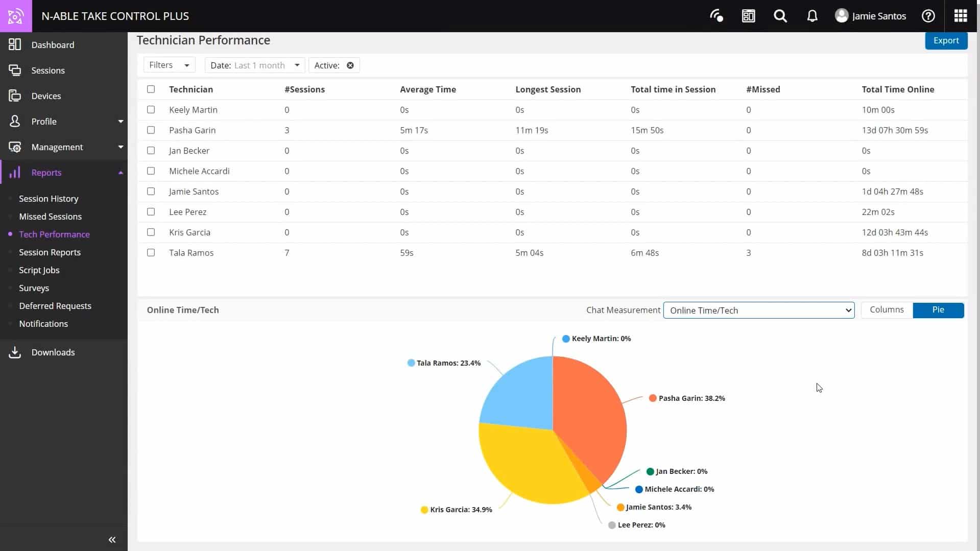This screenshot has width=980, height=551.
Task: Go to Session History report
Action: click(x=49, y=199)
